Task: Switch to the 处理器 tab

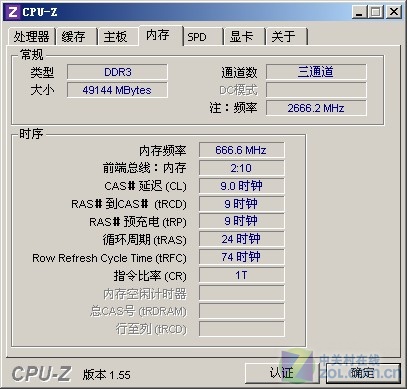Action: point(31,36)
